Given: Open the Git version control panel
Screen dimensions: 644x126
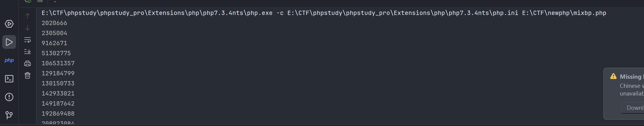Looking at the screenshot, I should pos(9,115).
